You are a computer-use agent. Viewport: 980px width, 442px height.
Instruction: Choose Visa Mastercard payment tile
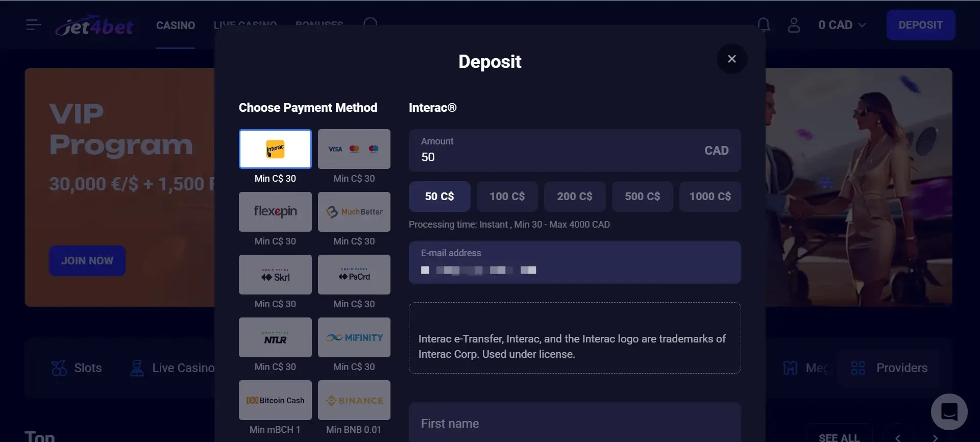[x=354, y=149]
